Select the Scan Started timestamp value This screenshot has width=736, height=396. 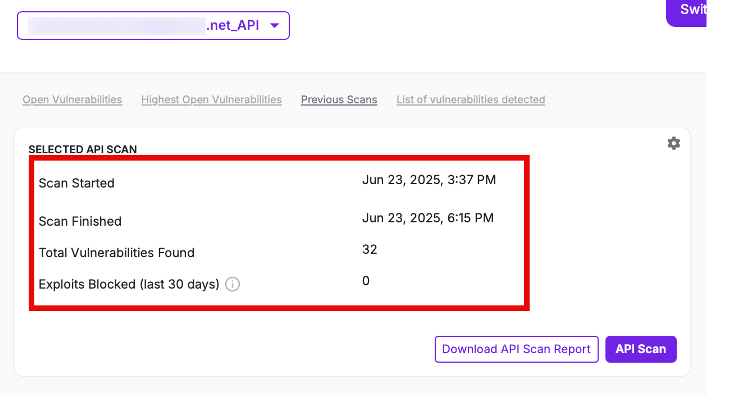[429, 180]
